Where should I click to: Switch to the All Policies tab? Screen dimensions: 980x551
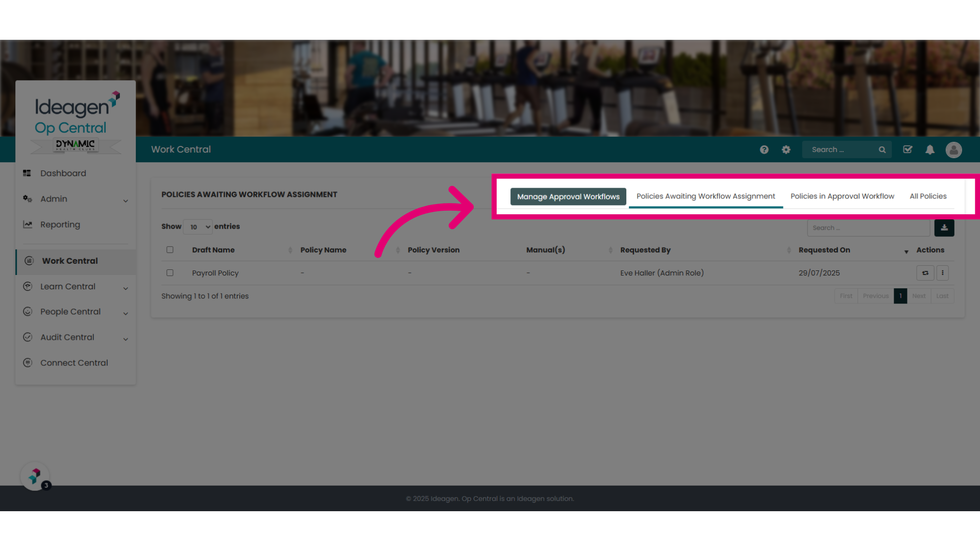click(928, 196)
